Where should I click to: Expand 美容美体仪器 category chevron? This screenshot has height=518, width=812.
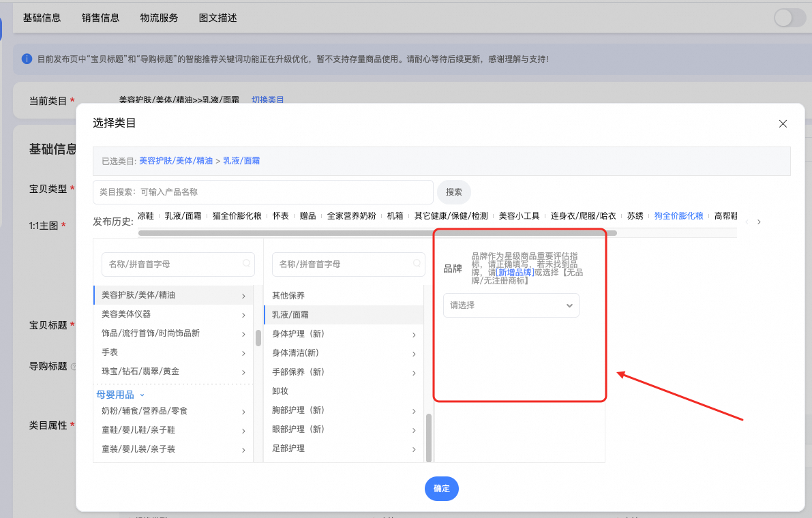[243, 315]
